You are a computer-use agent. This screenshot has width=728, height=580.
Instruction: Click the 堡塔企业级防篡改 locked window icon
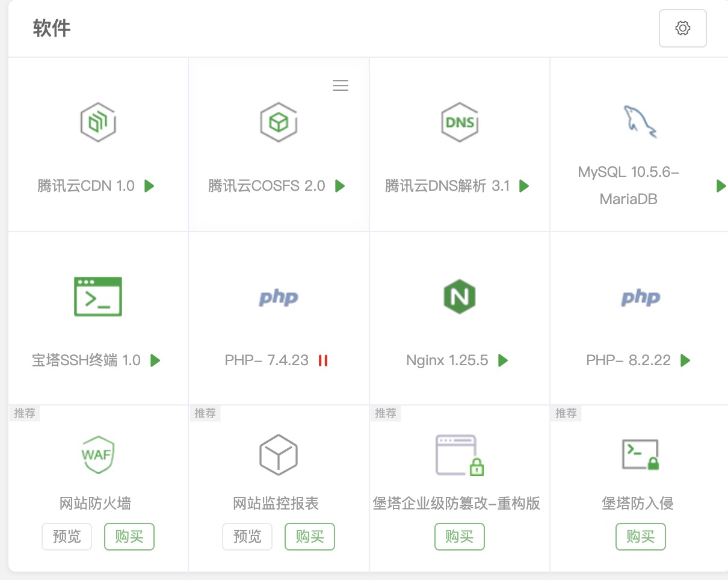click(x=460, y=455)
